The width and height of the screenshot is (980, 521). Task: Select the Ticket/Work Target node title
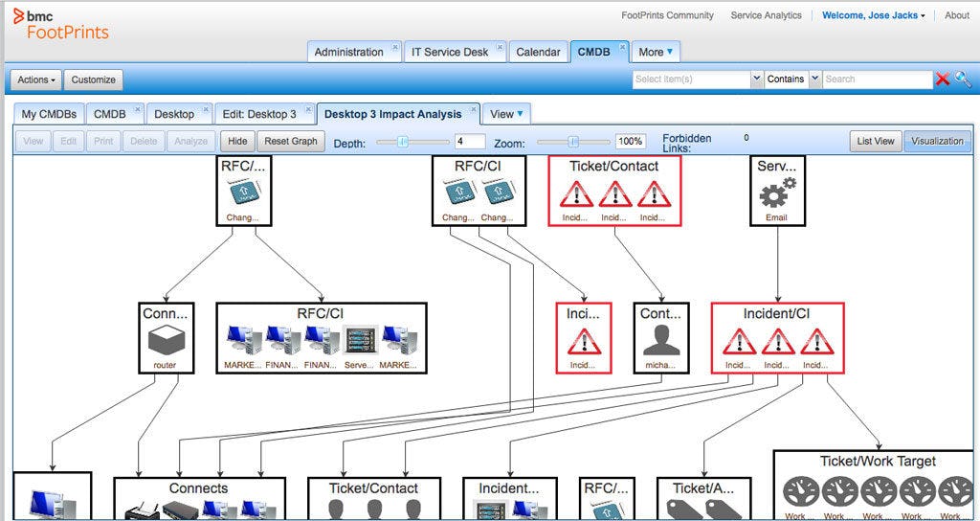pyautogui.click(x=878, y=461)
